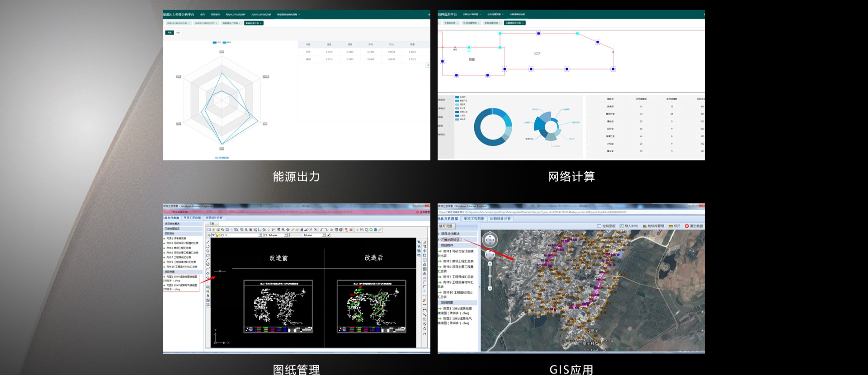This screenshot has width=868, height=375.
Task: Click 填写问题 button in GIS window
Action: click(x=447, y=226)
